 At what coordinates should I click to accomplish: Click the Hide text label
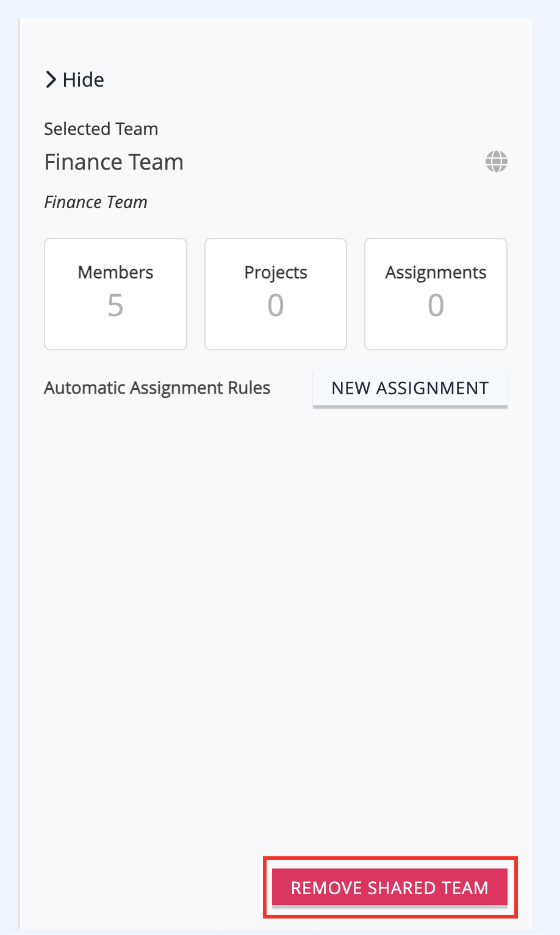[84, 79]
